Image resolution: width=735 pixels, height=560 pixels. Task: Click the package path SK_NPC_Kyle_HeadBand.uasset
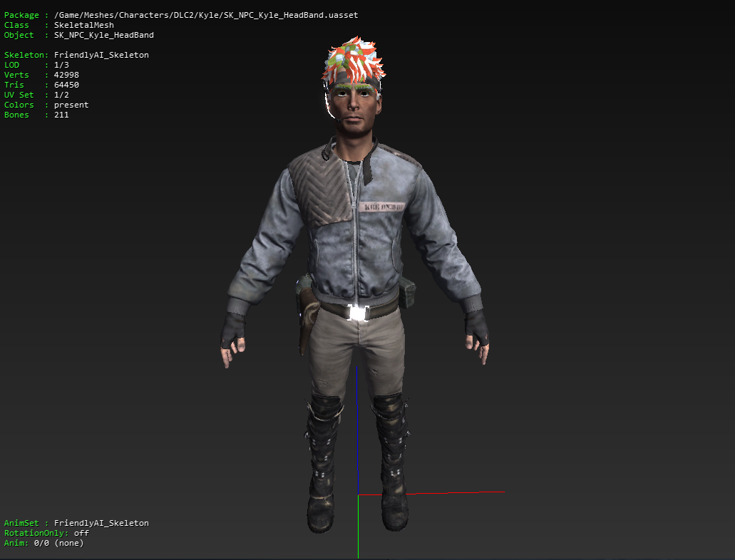coord(206,15)
